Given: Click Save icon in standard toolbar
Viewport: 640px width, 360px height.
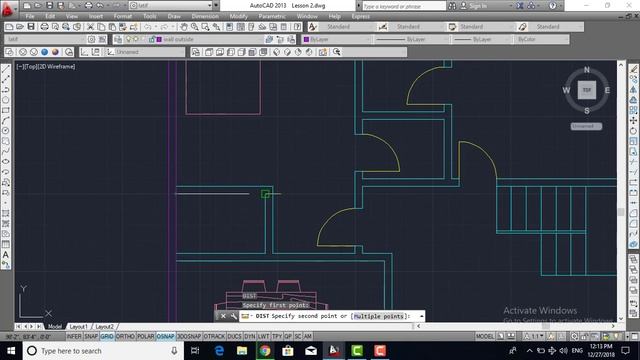Looking at the screenshot, I should (31, 27).
